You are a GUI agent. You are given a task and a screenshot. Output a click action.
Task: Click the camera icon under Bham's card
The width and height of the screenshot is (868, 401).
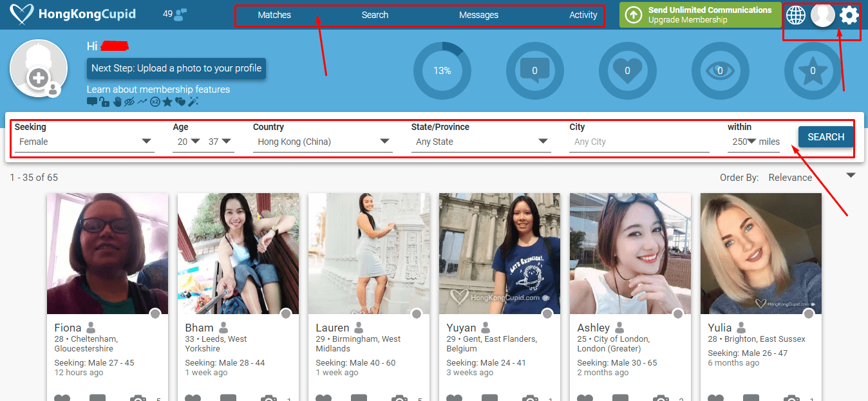point(269,398)
